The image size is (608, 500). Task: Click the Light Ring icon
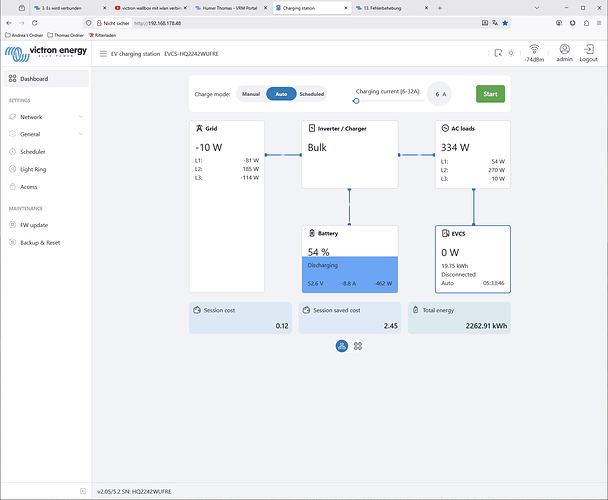[x=12, y=169]
